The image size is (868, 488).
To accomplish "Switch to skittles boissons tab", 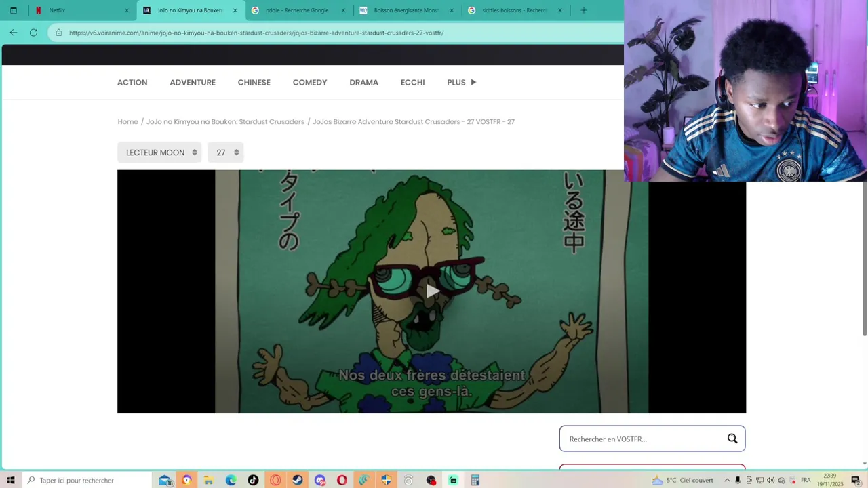I will 515,10.
